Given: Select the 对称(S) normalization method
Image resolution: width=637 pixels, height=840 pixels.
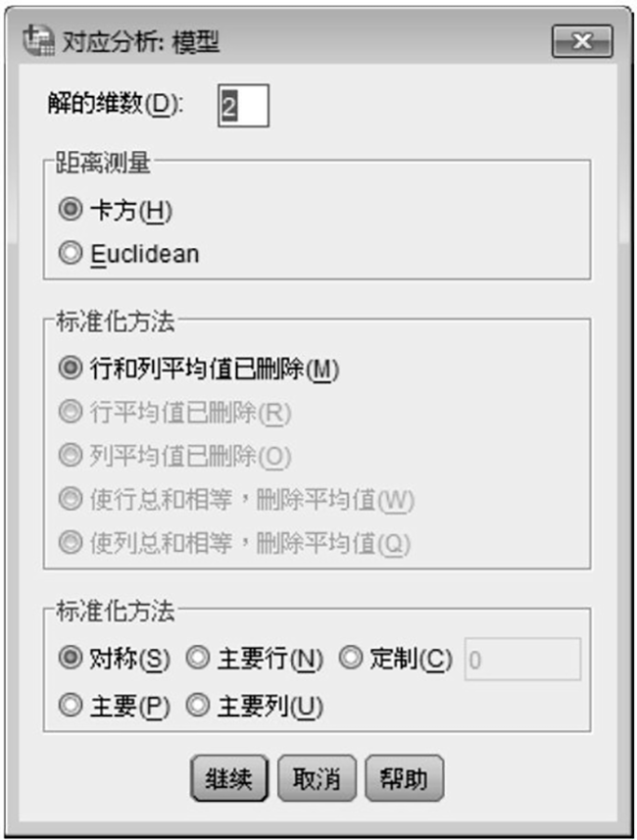Looking at the screenshot, I should [70, 660].
